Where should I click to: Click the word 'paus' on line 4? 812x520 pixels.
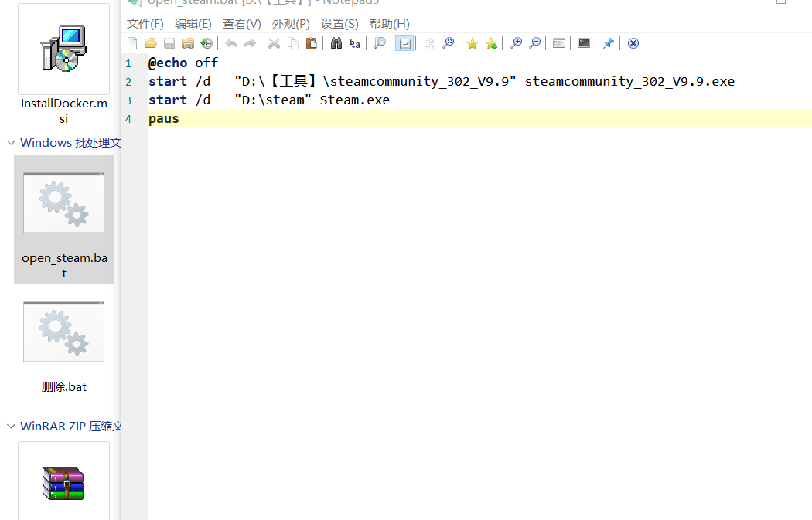pos(164,119)
